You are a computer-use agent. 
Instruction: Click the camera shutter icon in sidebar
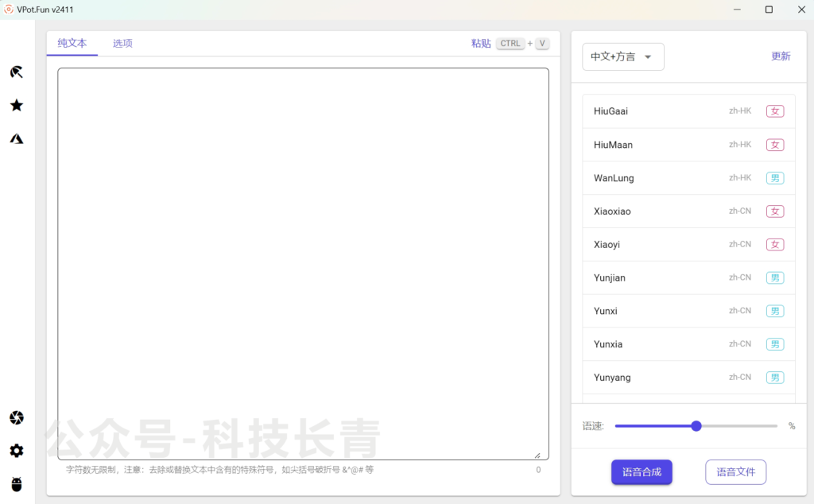(x=16, y=417)
